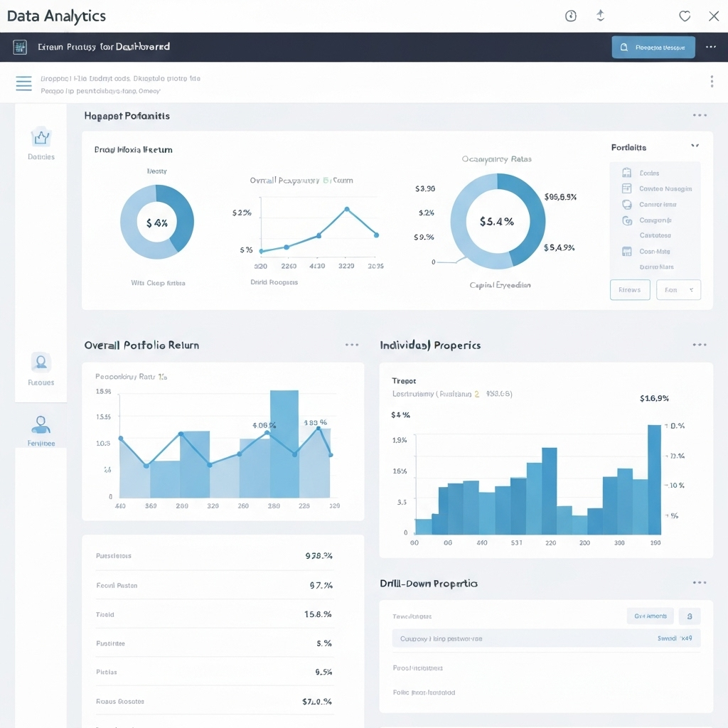This screenshot has height=728, width=728.
Task: Open the Fon dropdown in Fortleitts panel
Action: click(x=678, y=290)
